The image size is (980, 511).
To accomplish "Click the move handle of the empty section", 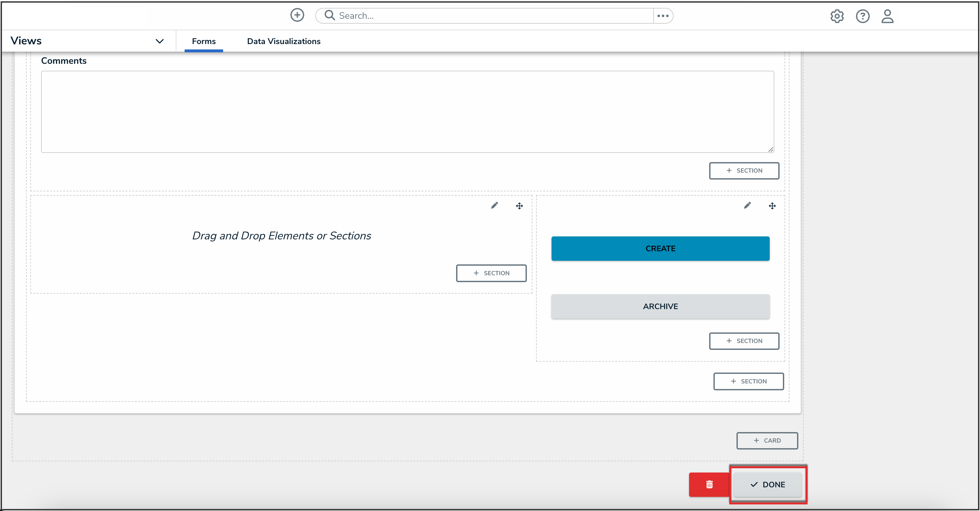I will coord(519,206).
